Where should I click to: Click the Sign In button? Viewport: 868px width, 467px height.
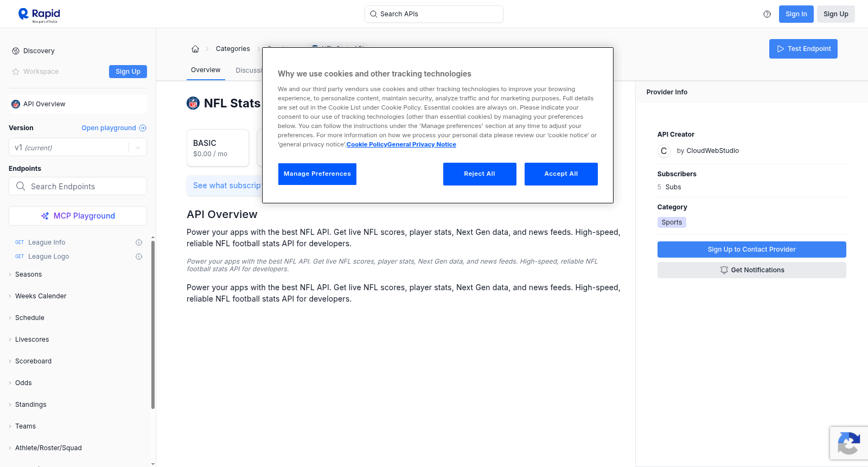(796, 14)
